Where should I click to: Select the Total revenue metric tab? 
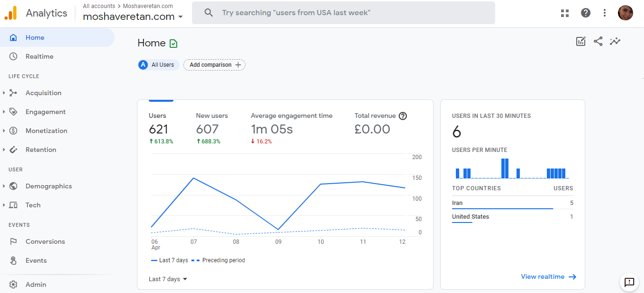tap(381, 124)
